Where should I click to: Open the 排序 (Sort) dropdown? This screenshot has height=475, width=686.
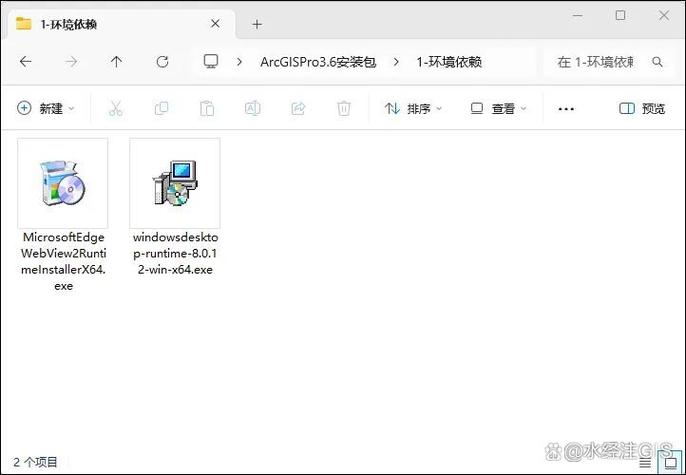click(x=413, y=108)
